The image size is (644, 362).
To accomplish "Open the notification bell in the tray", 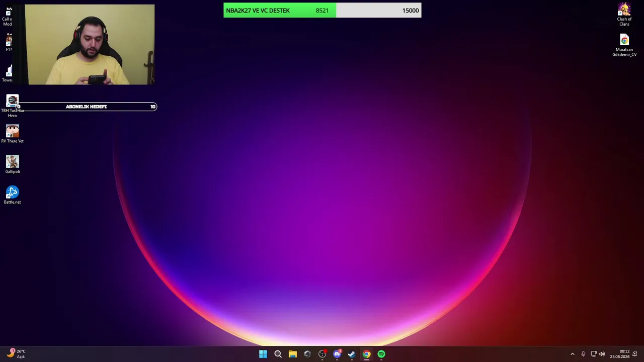I will click(635, 354).
